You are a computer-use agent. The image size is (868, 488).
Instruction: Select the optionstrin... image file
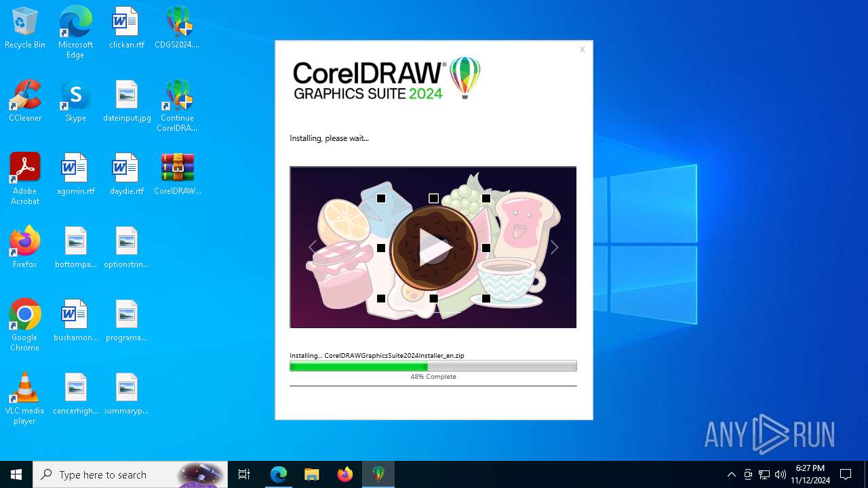pos(127,248)
